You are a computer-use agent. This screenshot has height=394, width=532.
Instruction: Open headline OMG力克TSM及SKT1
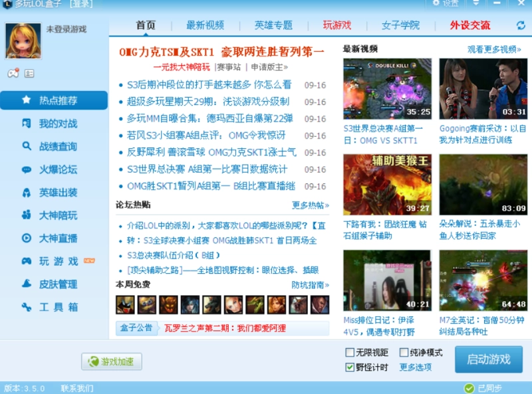point(221,52)
